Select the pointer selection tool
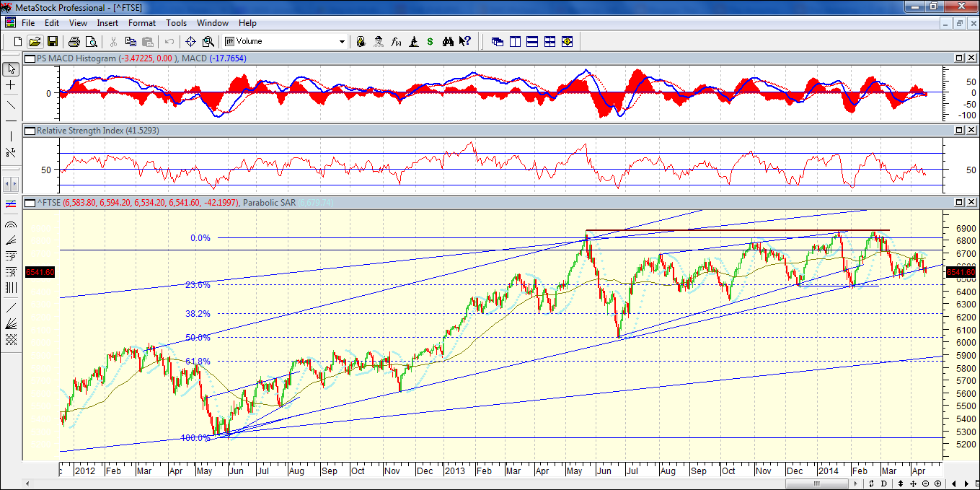This screenshot has width=980, height=490. point(9,68)
